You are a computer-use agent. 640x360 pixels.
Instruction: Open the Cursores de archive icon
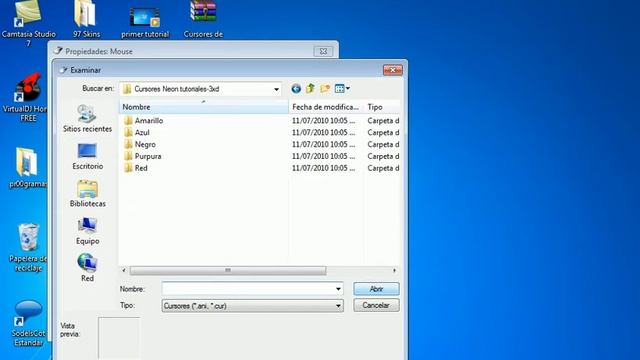(x=203, y=19)
